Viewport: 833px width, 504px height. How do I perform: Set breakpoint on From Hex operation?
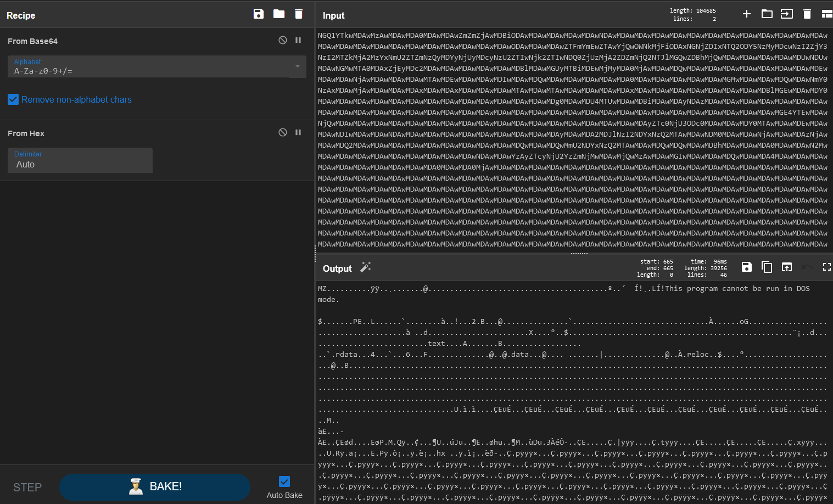tap(298, 132)
